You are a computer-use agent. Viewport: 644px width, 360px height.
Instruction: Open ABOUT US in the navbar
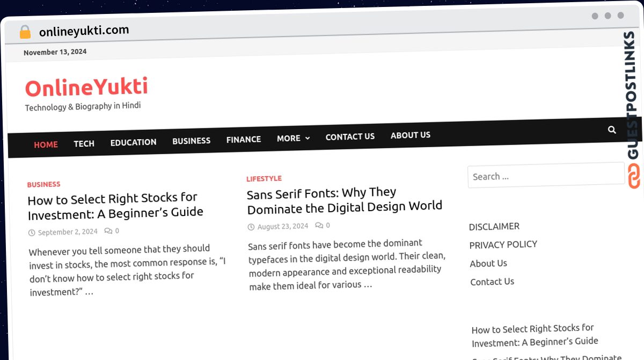pos(411,135)
